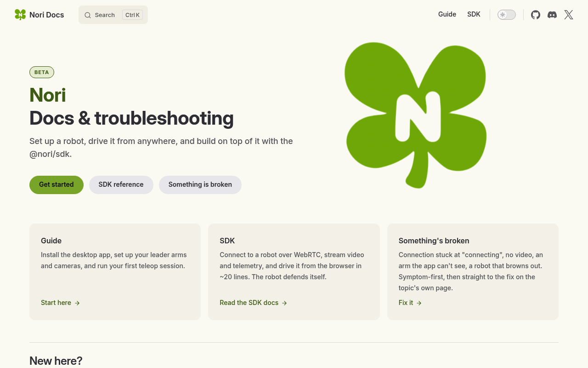Click the SDK card heading
This screenshot has width=588, height=368.
click(x=227, y=241)
